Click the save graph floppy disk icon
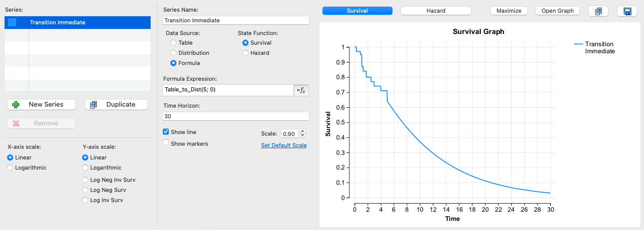 point(627,11)
